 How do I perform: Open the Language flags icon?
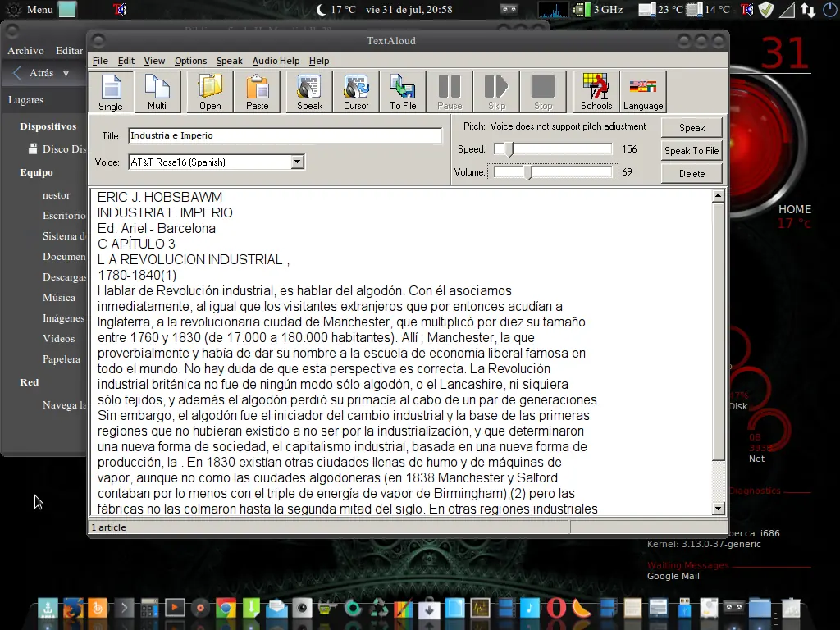click(x=643, y=92)
